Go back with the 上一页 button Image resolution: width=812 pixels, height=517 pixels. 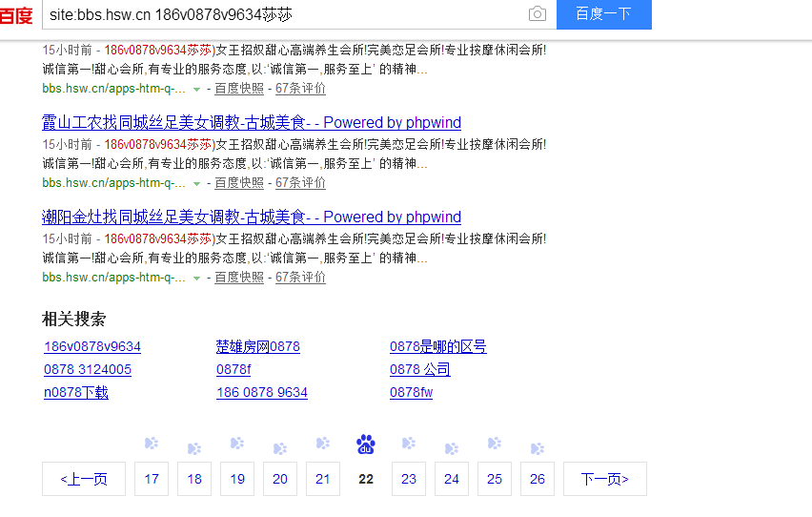pos(84,479)
